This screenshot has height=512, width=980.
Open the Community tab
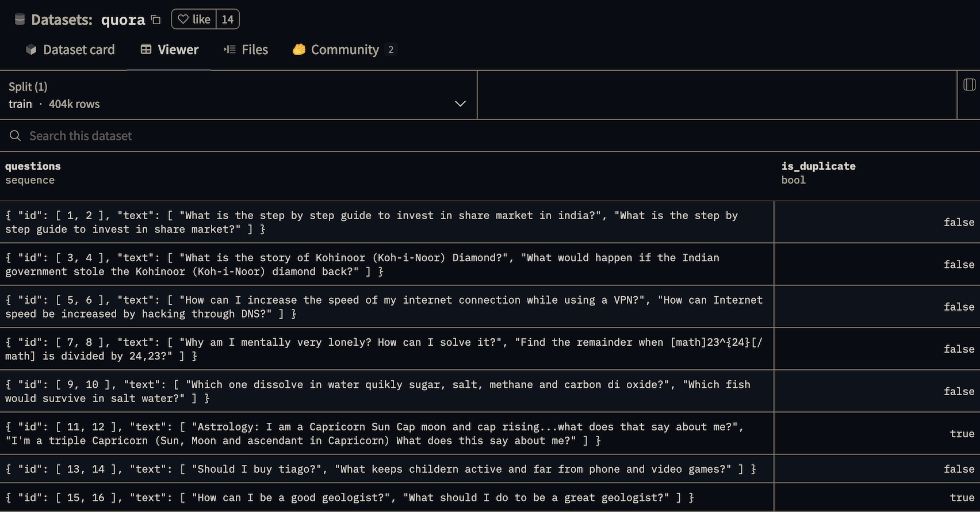coord(344,49)
